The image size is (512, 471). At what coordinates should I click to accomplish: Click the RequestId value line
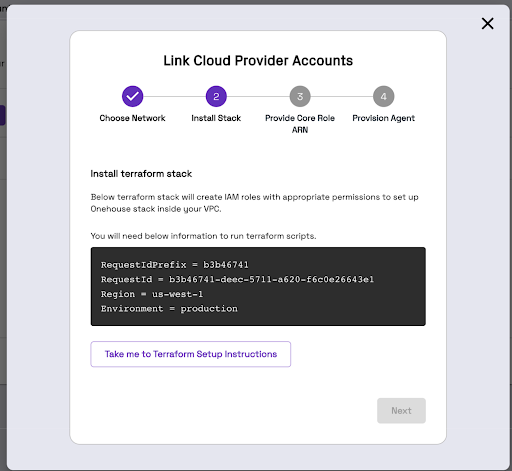pyautogui.click(x=237, y=279)
